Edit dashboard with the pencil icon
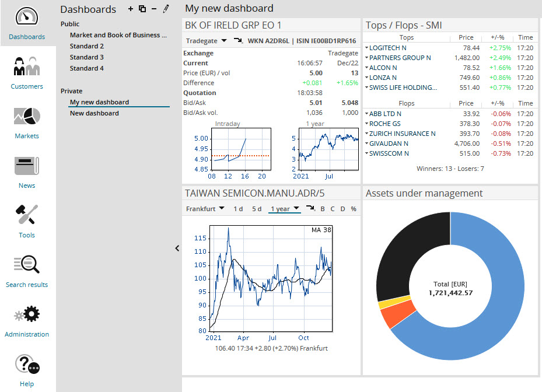The height and width of the screenshot is (392, 542). [x=166, y=9]
